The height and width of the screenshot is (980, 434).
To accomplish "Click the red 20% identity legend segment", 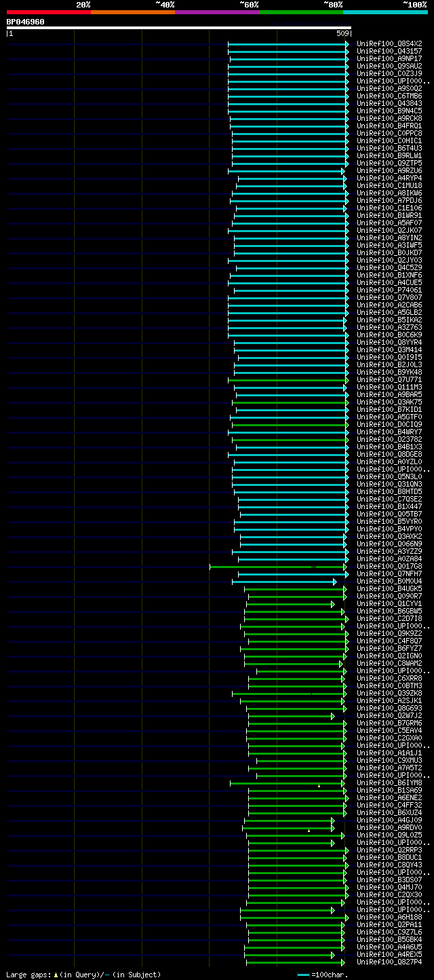I will click(x=49, y=12).
